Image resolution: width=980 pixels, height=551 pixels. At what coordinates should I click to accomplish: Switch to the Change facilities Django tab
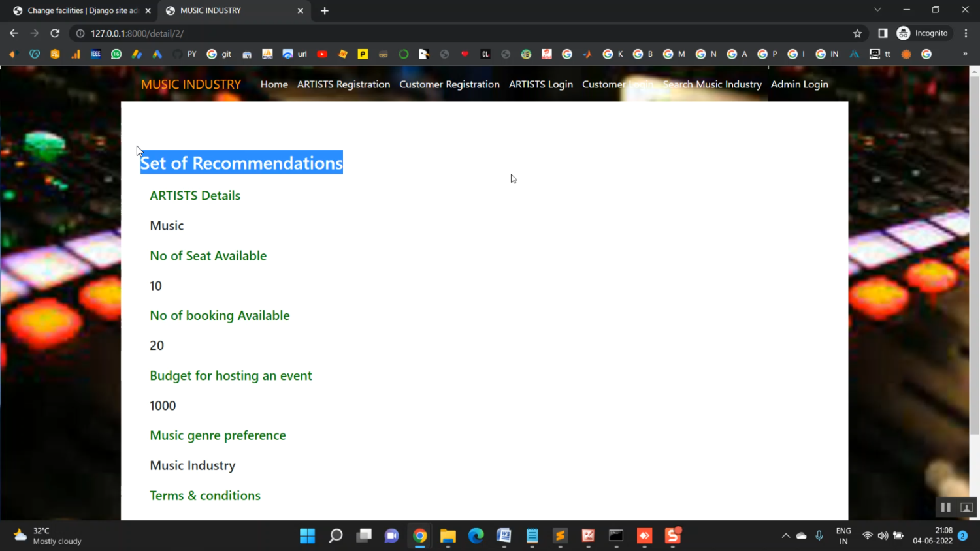pos(78,10)
